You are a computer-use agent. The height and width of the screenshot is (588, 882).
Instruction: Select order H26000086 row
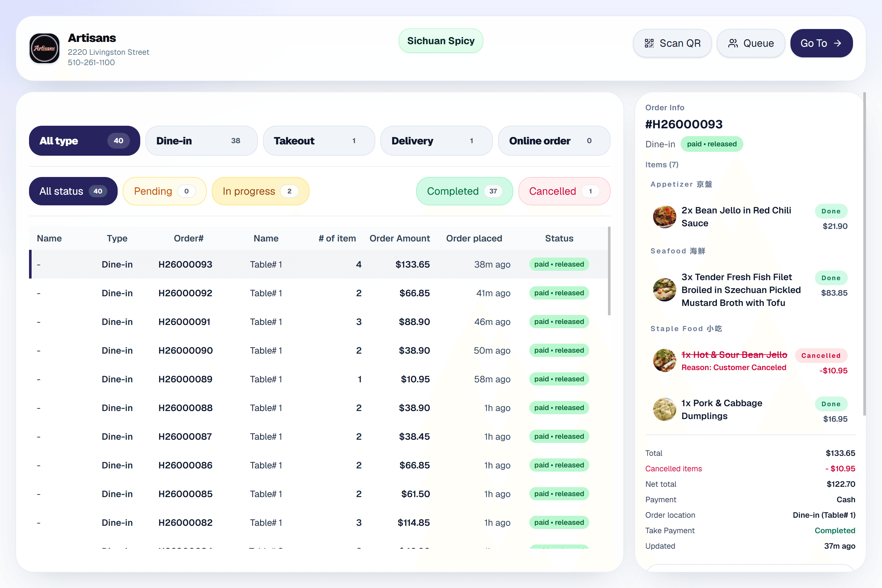[x=318, y=465]
